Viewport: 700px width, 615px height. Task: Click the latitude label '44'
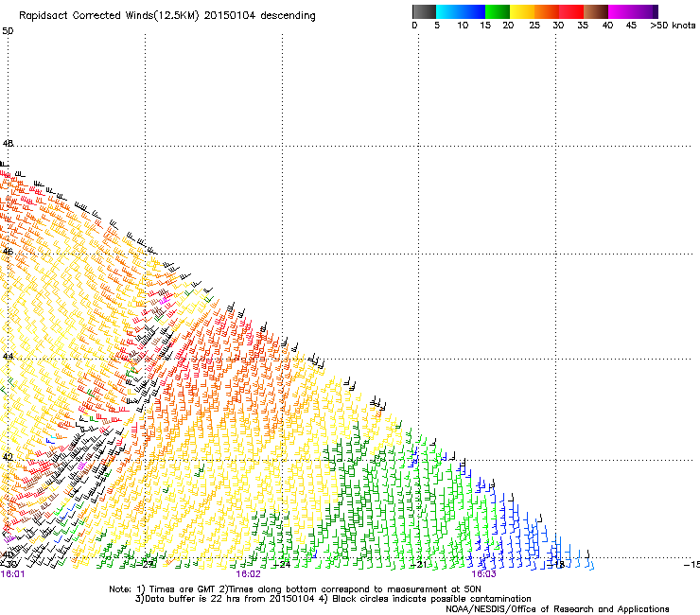tap(8, 357)
